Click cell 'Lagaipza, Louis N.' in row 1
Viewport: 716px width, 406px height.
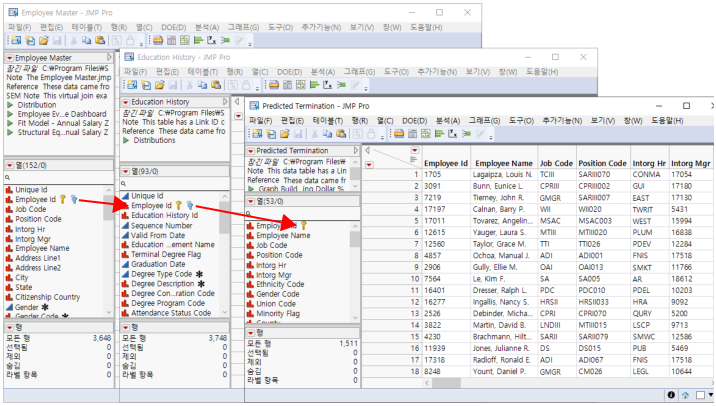503,175
